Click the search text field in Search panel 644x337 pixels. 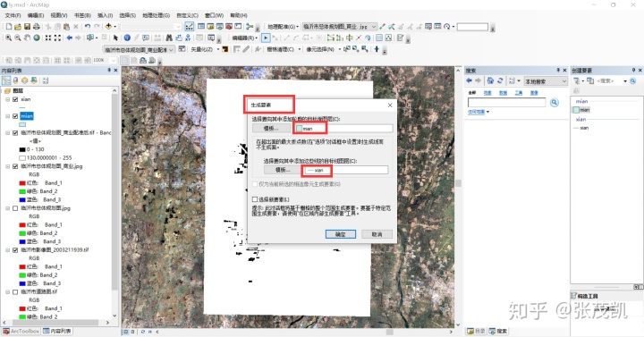click(x=507, y=102)
